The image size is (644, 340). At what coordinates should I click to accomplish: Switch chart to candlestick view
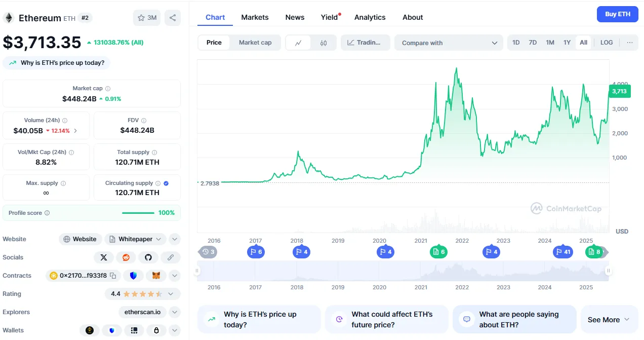tap(324, 43)
